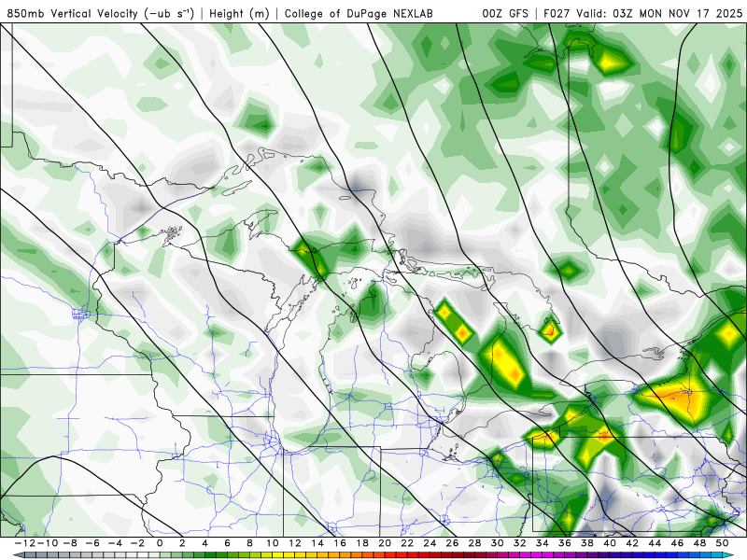Click the 'F027' forecast hour label
Screen dimensions: 747x560
[x=557, y=13]
